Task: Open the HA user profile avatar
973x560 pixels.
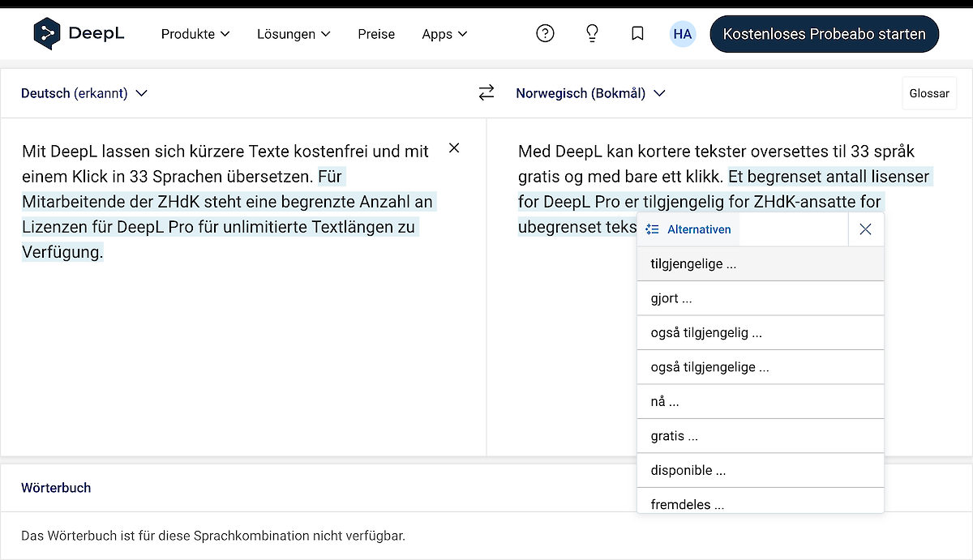Action: [683, 34]
